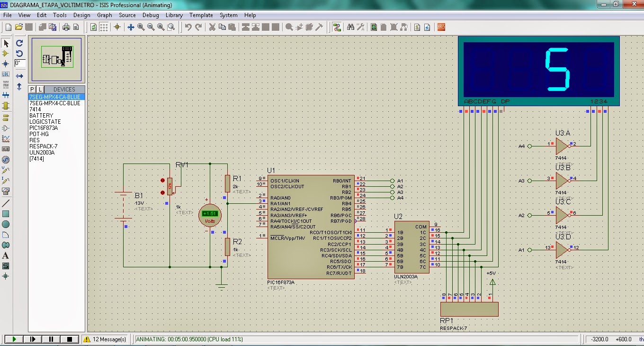Stop the running simulation
Viewport: 644px width, 346px height.
coord(70,339)
